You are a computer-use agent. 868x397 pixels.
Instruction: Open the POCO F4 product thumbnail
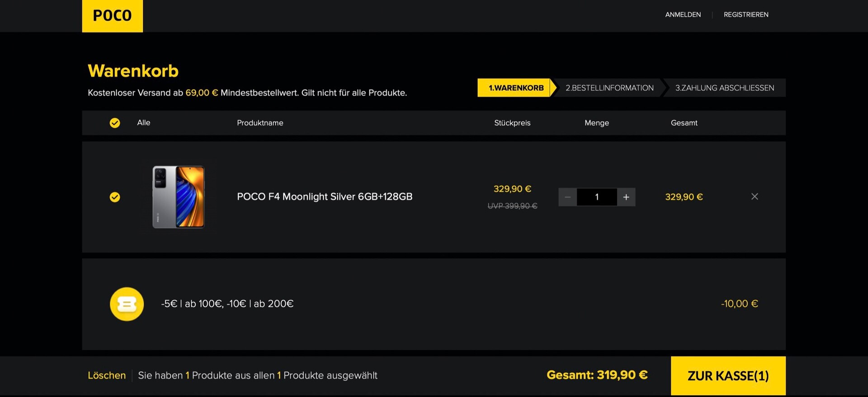click(x=178, y=197)
